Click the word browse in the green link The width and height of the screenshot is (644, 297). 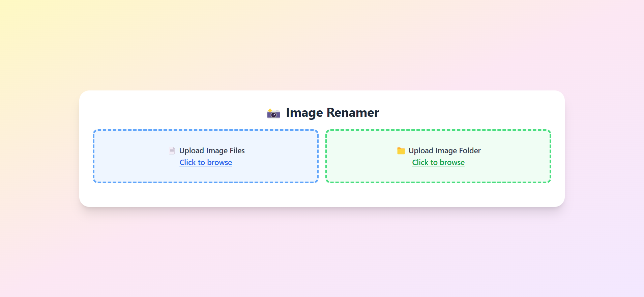pyautogui.click(x=452, y=162)
